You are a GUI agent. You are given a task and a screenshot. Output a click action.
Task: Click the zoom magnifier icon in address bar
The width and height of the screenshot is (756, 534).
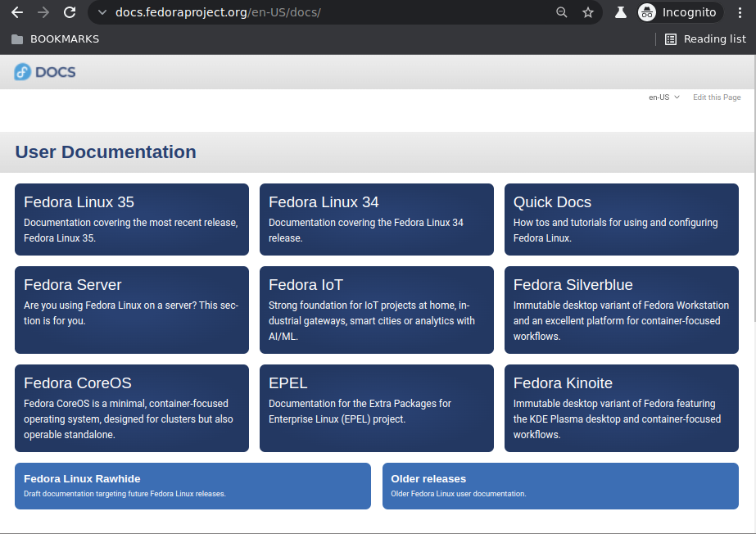(x=561, y=12)
